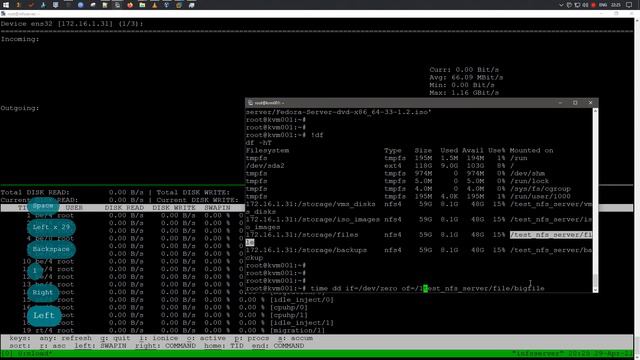This screenshot has width=640, height=360.
Task: Click 'q: quit' hint in iotop footer
Action: (116, 338)
